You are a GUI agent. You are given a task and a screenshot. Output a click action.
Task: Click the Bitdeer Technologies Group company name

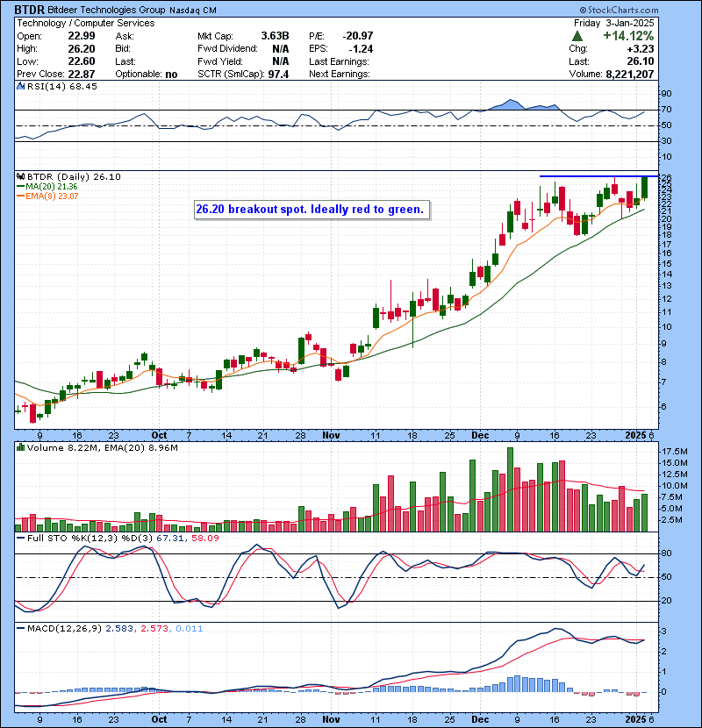[106, 10]
